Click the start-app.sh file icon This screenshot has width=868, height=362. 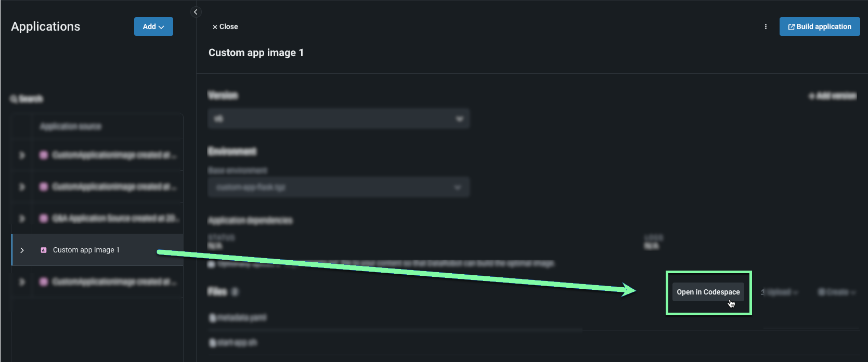click(212, 342)
